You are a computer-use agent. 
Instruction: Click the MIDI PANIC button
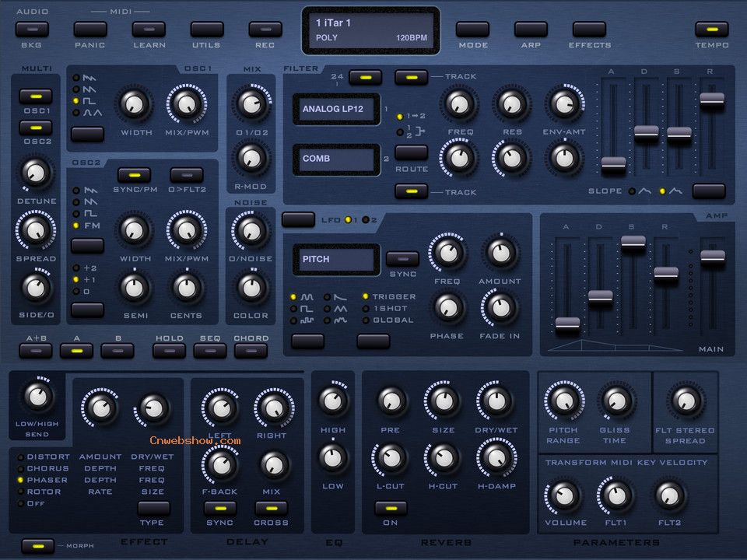pyautogui.click(x=90, y=30)
